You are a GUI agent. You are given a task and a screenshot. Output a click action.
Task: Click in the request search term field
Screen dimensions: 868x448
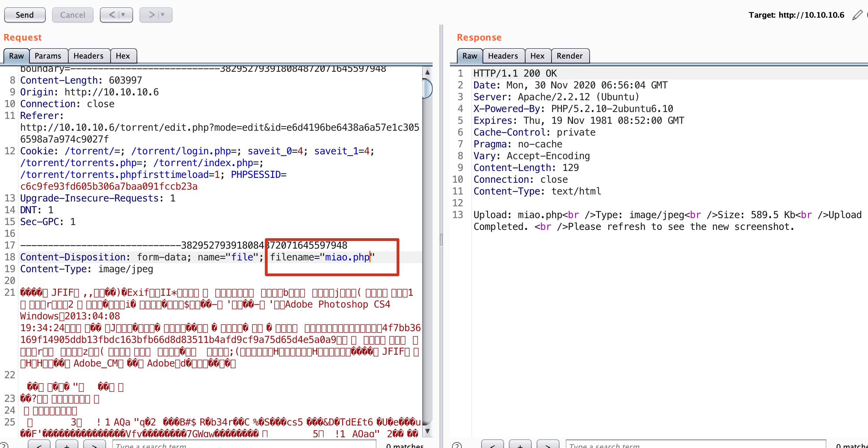pyautogui.click(x=244, y=445)
